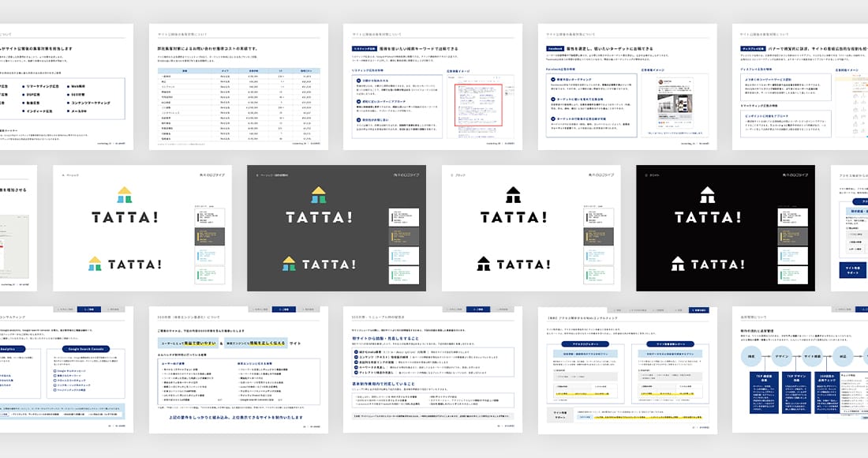The image size is (868, 458).
Task: Open the gray business card on the colored-logo slide
Action: [x=210, y=236]
